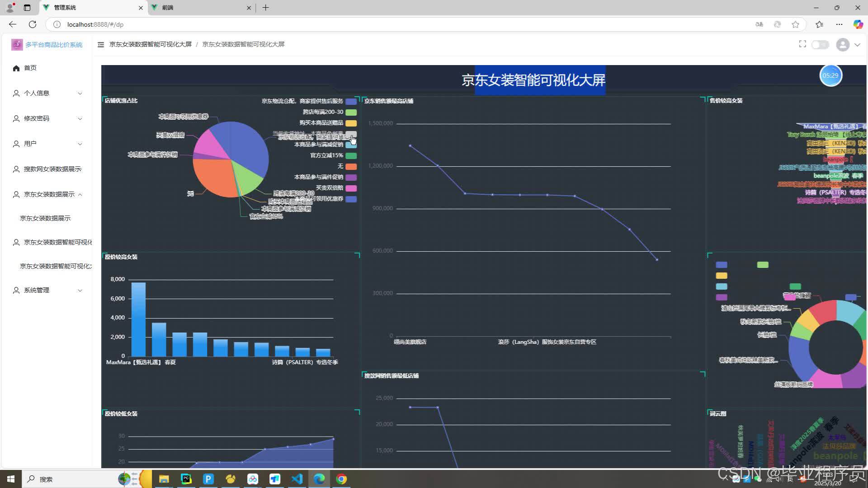Image resolution: width=868 pixels, height=488 pixels.
Task: Click the 05:29 timer circle button
Action: tap(830, 75)
